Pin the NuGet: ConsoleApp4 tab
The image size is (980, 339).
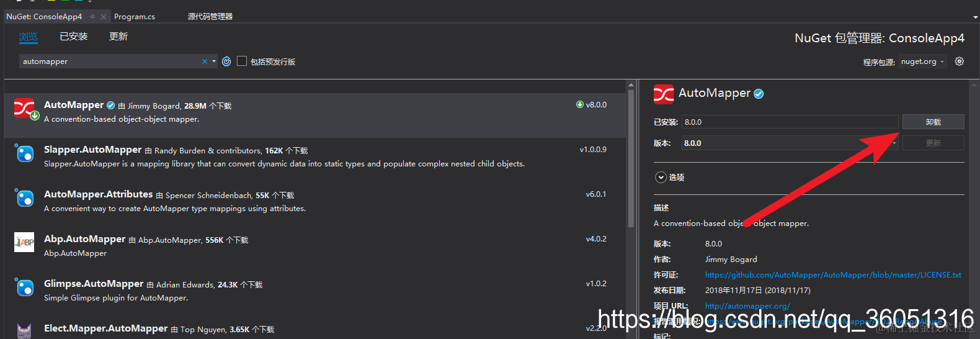(92, 17)
